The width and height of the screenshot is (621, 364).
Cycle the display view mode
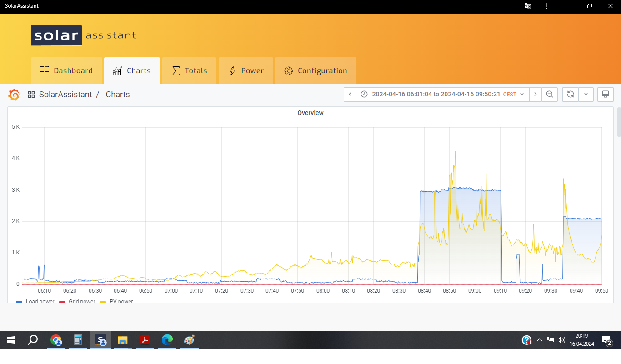pyautogui.click(x=605, y=95)
